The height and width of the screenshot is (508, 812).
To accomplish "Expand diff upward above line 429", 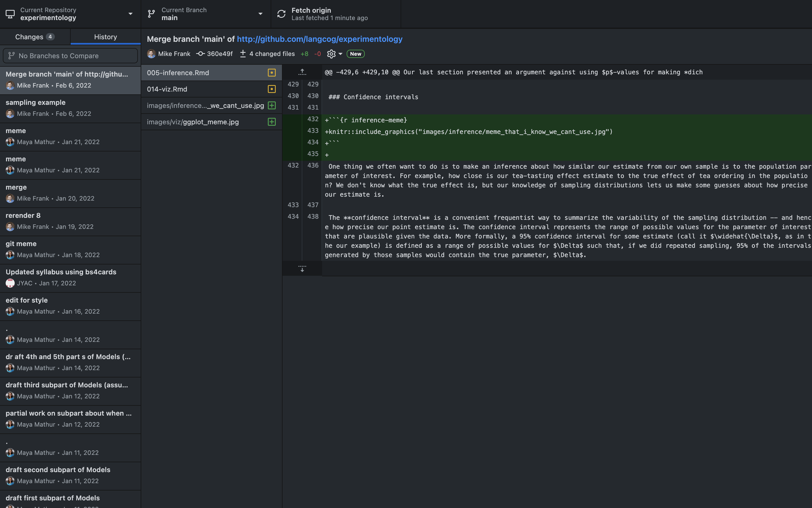I will (x=302, y=72).
